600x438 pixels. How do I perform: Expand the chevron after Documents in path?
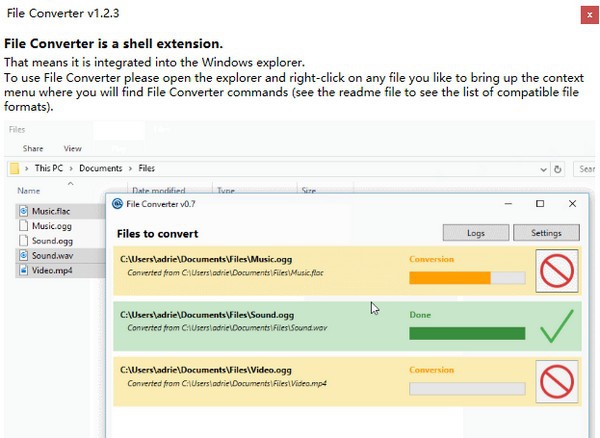pos(130,169)
